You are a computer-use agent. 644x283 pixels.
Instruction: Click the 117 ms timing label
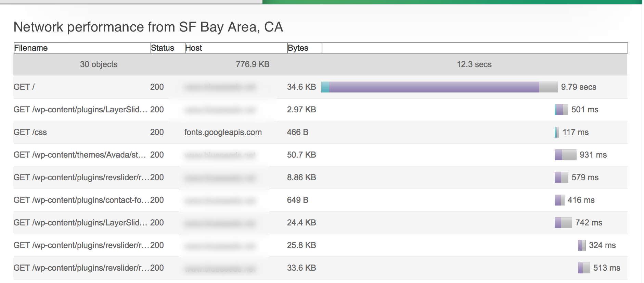[576, 132]
